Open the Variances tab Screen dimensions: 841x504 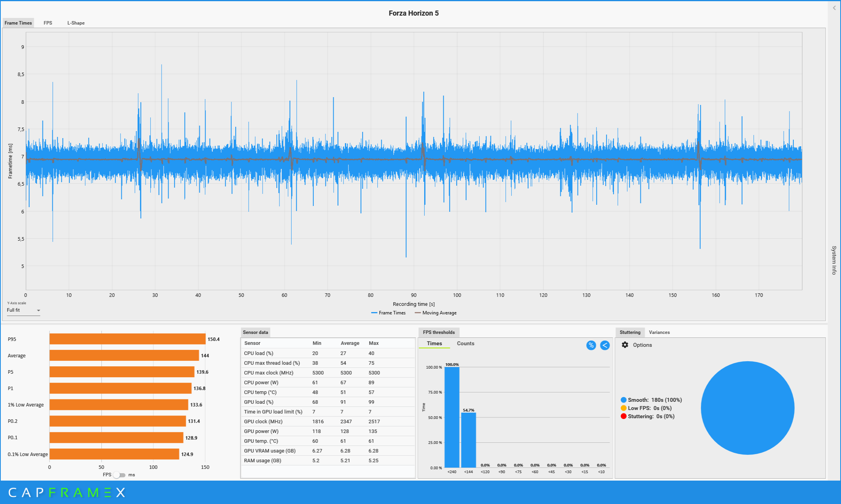(659, 332)
